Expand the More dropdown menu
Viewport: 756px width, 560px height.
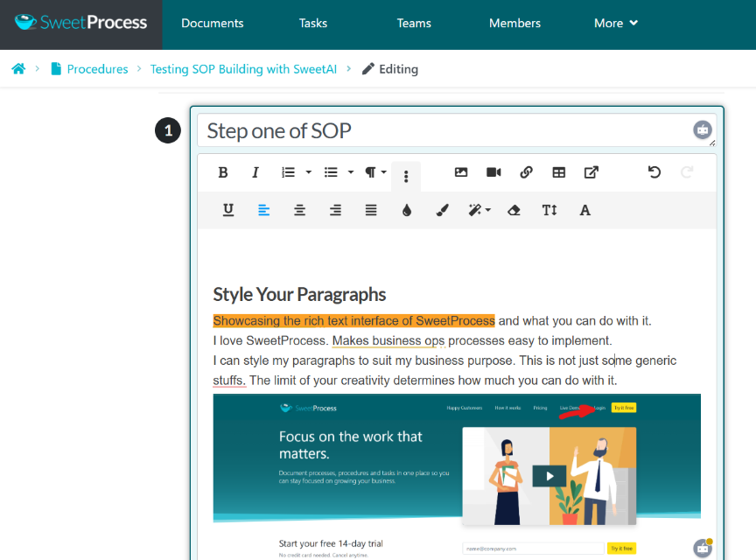[x=616, y=23]
